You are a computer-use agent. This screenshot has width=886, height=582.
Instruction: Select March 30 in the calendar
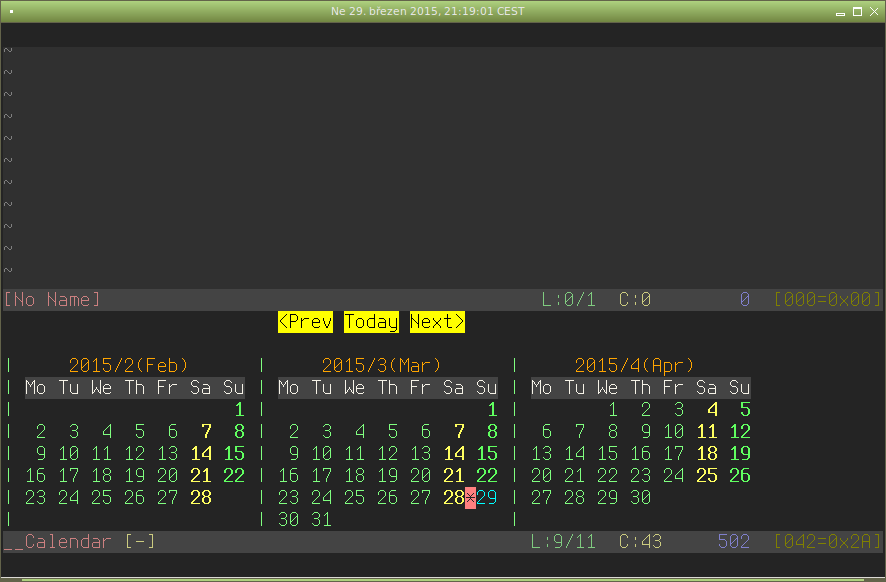coord(289,520)
